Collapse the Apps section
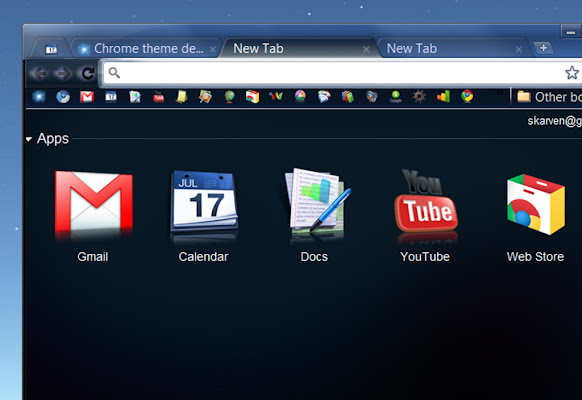This screenshot has height=400, width=582. pyautogui.click(x=29, y=140)
